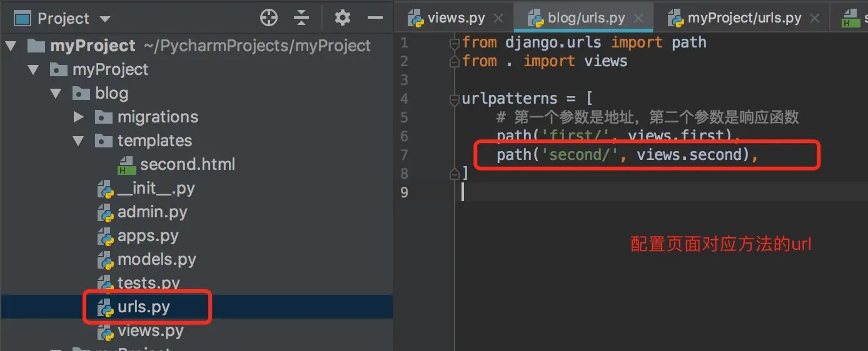Image resolution: width=868 pixels, height=351 pixels.
Task: Click line number 7 in gutter
Action: 403,155
